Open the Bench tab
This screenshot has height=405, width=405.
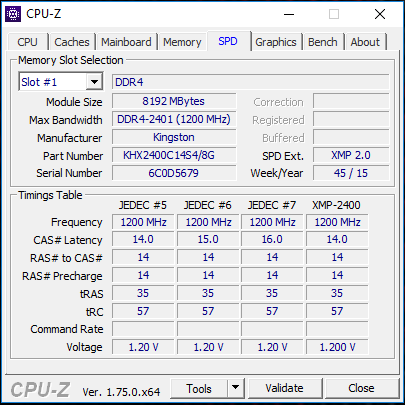pyautogui.click(x=323, y=42)
